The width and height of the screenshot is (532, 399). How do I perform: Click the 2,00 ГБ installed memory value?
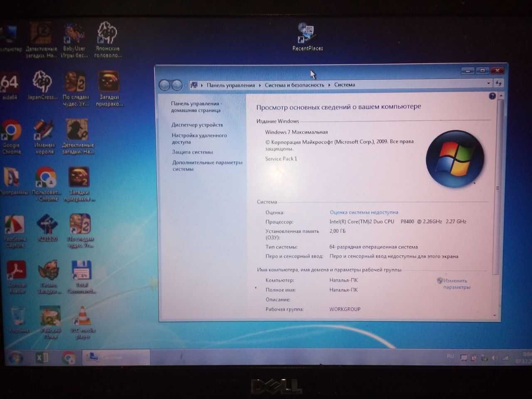337,231
